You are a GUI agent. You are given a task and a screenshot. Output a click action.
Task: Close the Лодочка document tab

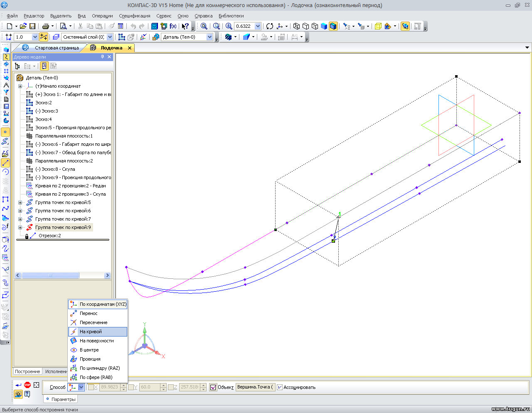pos(130,48)
